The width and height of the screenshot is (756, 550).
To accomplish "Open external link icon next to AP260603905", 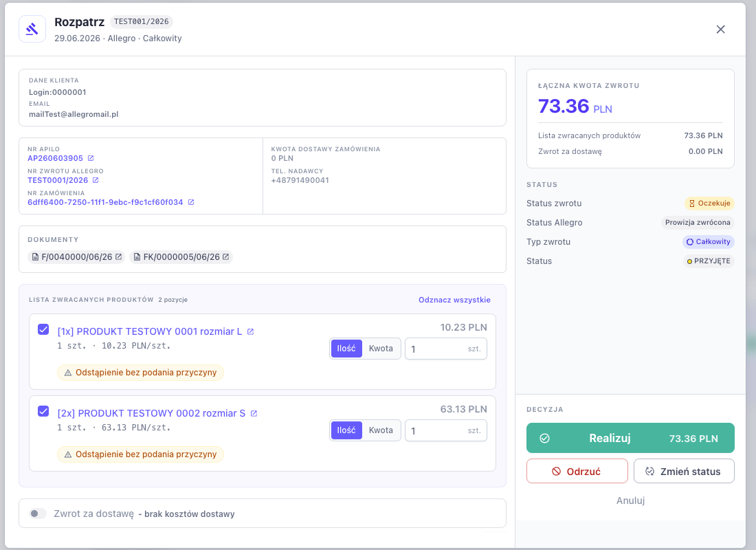I will click(91, 158).
